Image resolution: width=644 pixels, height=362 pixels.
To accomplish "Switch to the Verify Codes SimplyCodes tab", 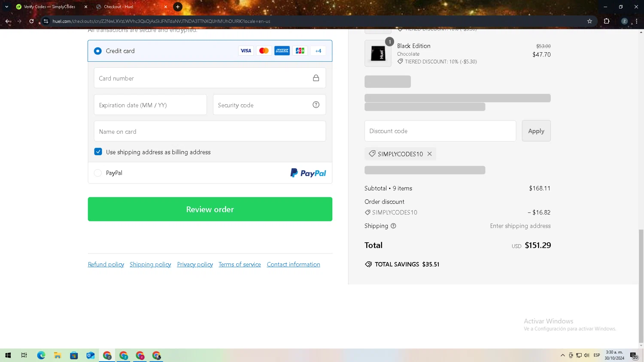I will 49,7.
